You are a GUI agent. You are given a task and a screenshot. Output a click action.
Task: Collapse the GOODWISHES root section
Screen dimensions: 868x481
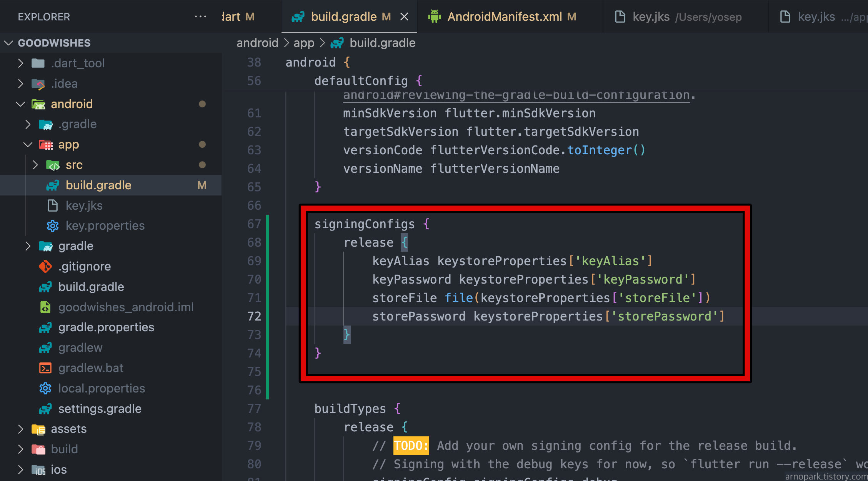[x=8, y=43]
